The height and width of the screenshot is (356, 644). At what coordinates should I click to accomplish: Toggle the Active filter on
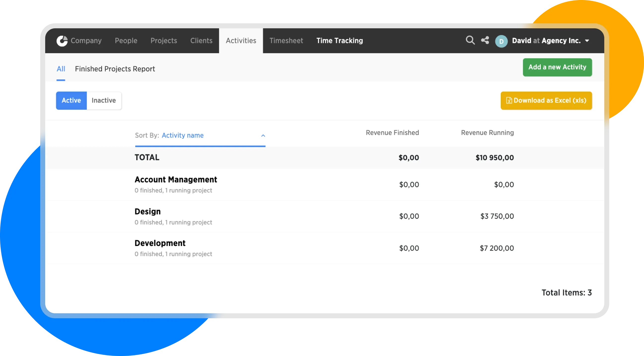click(x=71, y=101)
